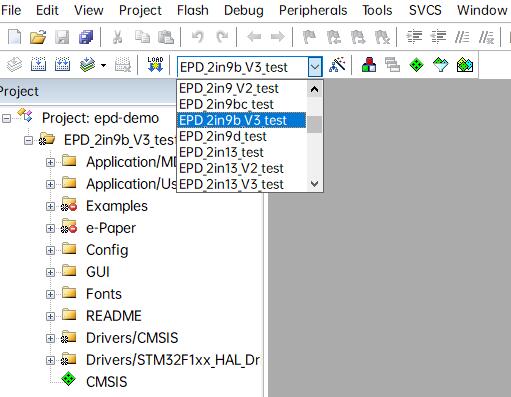Expand the Fonts folder
Screen dimensions: 511x397
50,294
